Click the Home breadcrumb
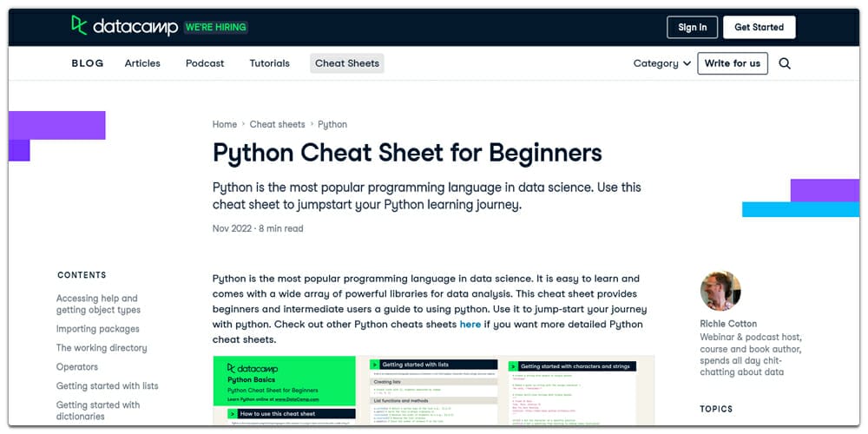The height and width of the screenshot is (434, 868). [225, 124]
